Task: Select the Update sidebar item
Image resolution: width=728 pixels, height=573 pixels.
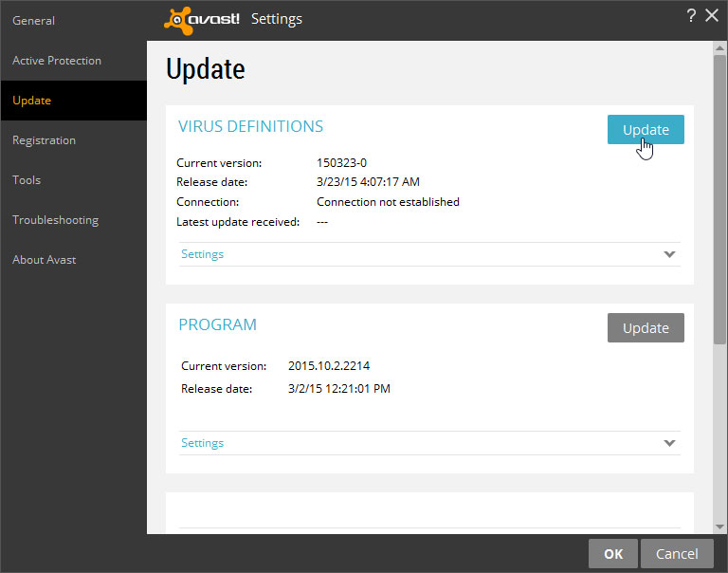Action: [74, 101]
